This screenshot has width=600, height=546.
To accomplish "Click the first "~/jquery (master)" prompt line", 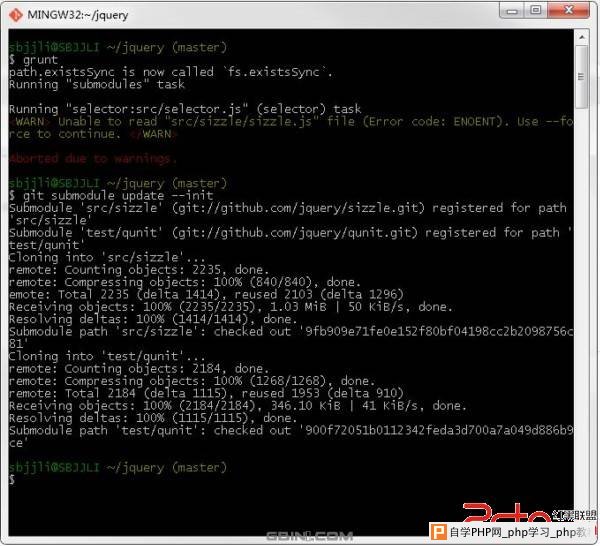I will tap(118, 47).
